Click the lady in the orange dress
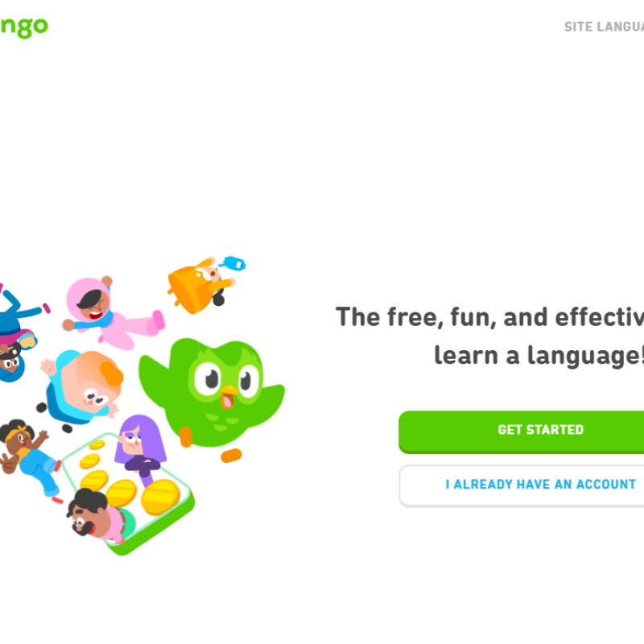644x644 pixels. tap(200, 285)
